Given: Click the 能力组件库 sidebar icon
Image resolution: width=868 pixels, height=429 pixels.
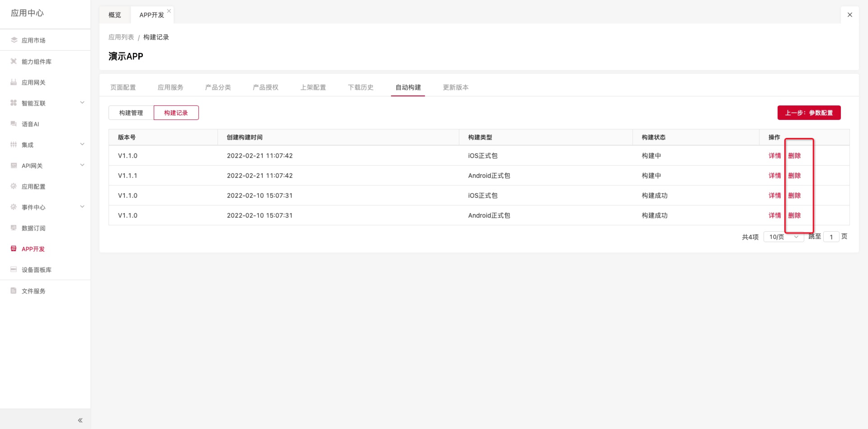Looking at the screenshot, I should (14, 61).
